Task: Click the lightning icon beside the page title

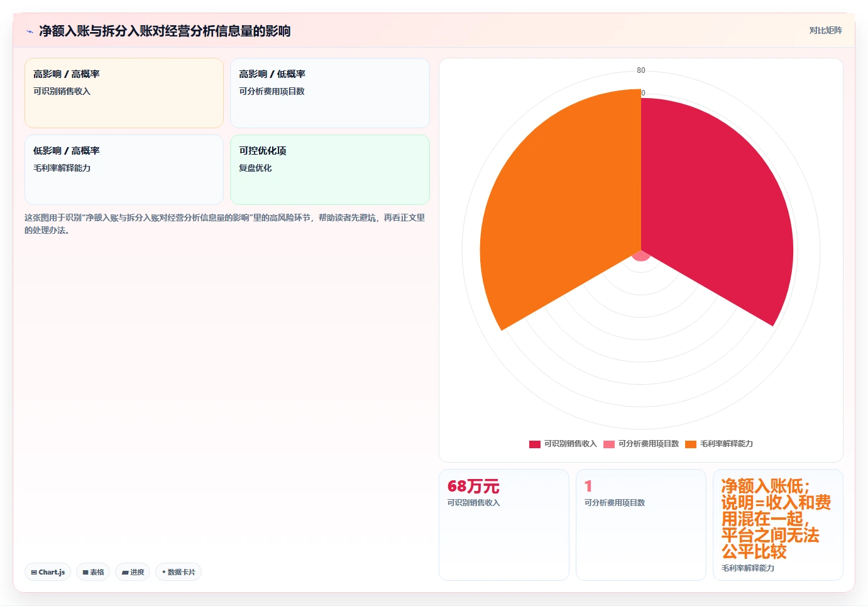Action: (30, 31)
